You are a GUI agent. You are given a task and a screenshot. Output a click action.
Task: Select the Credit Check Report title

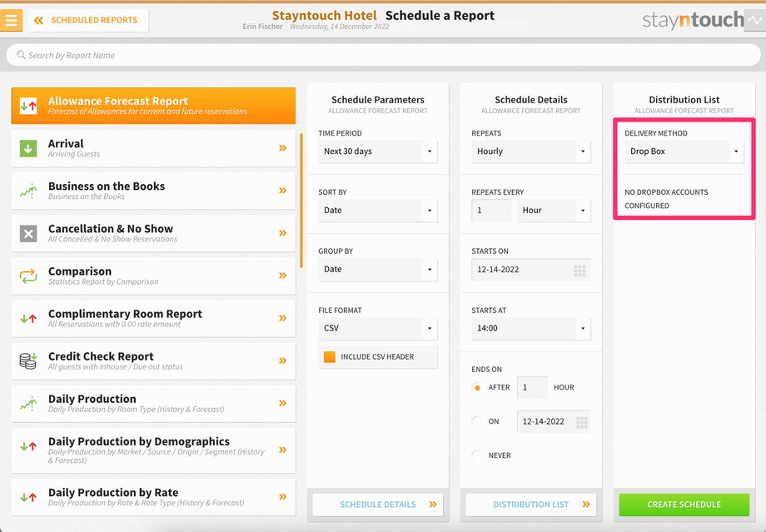(x=101, y=356)
